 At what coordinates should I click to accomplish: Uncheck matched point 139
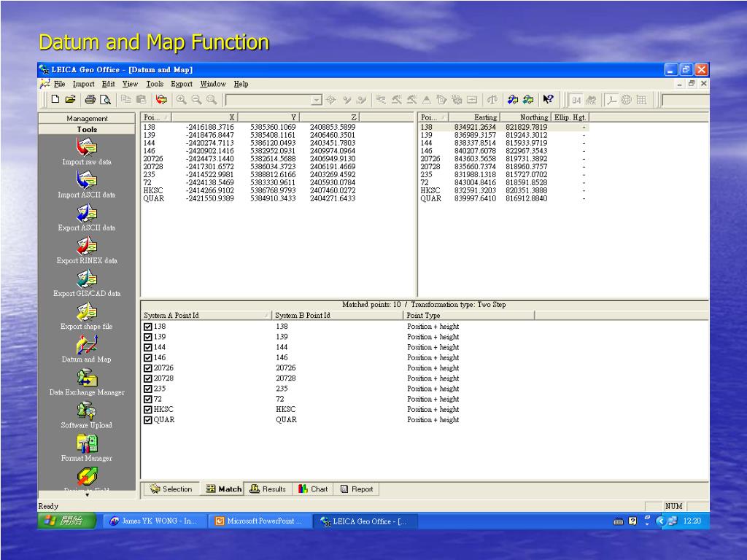(x=147, y=337)
